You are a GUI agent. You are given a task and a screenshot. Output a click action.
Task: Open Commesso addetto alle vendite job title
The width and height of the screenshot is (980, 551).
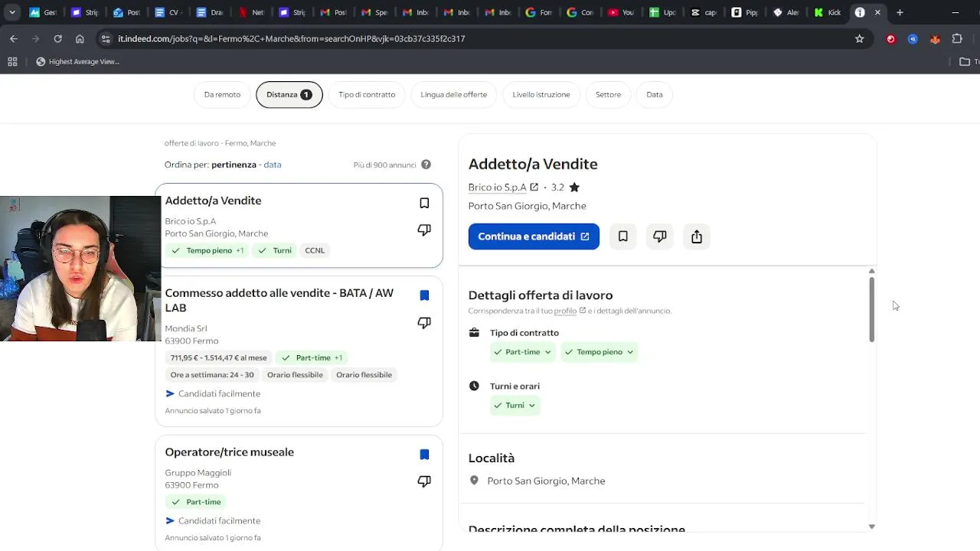(279, 300)
